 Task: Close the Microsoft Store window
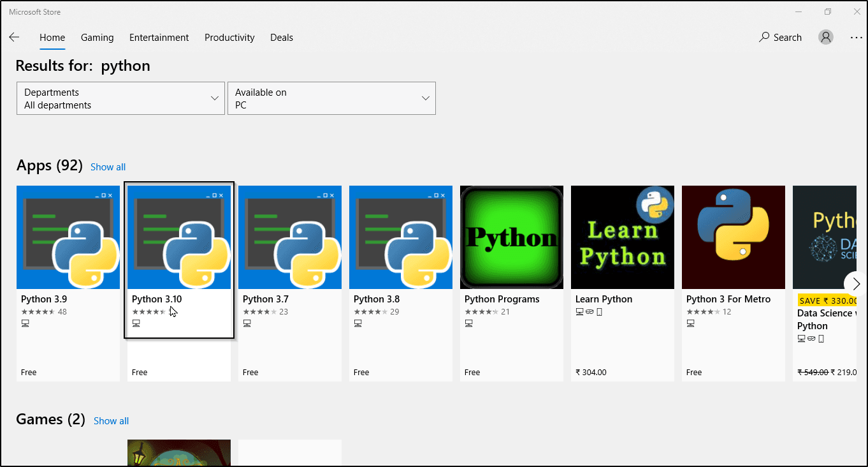click(x=857, y=11)
